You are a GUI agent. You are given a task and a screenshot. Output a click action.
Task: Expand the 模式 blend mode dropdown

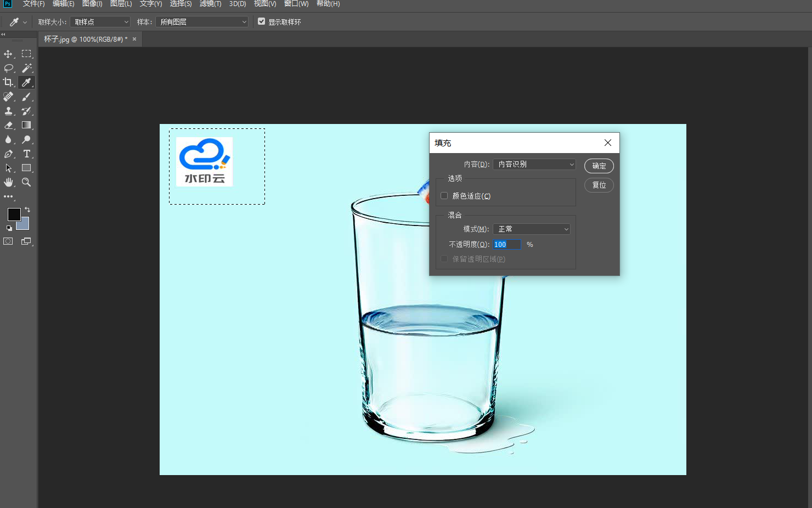click(x=531, y=229)
